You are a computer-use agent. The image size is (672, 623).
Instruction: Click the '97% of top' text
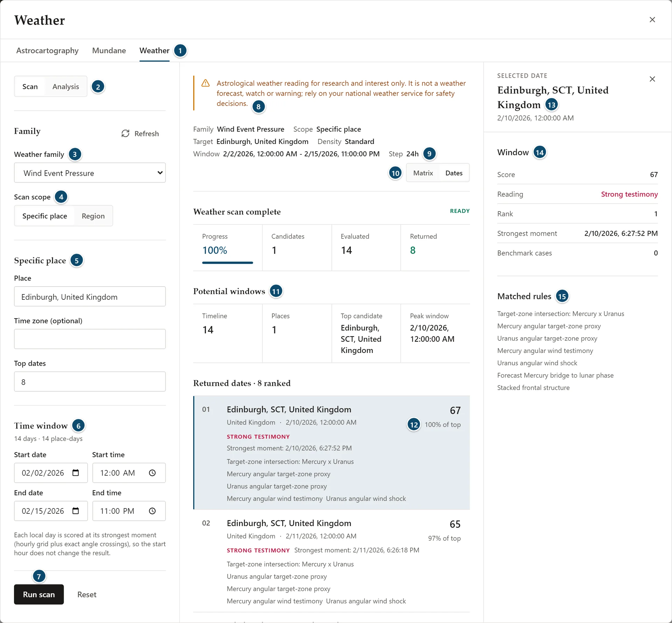click(x=444, y=538)
